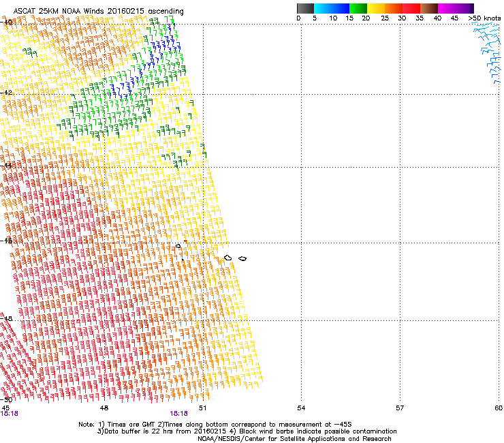
Task: Click the '35' legend scale label
Action: point(420,18)
